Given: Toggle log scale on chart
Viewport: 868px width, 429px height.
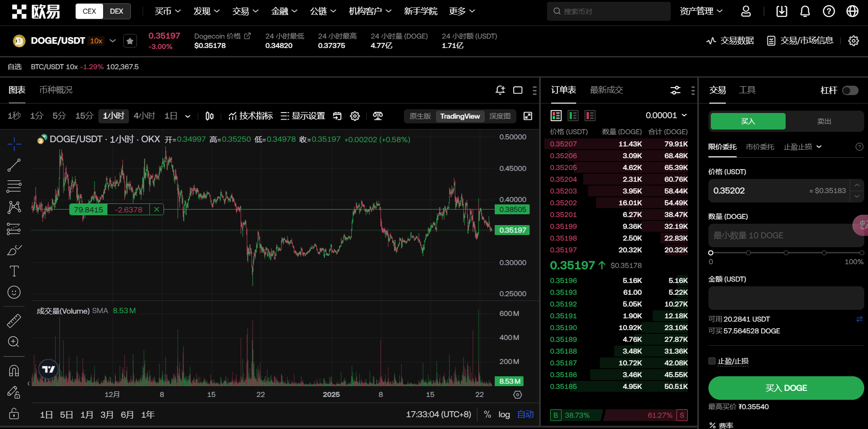Looking at the screenshot, I should tap(504, 414).
